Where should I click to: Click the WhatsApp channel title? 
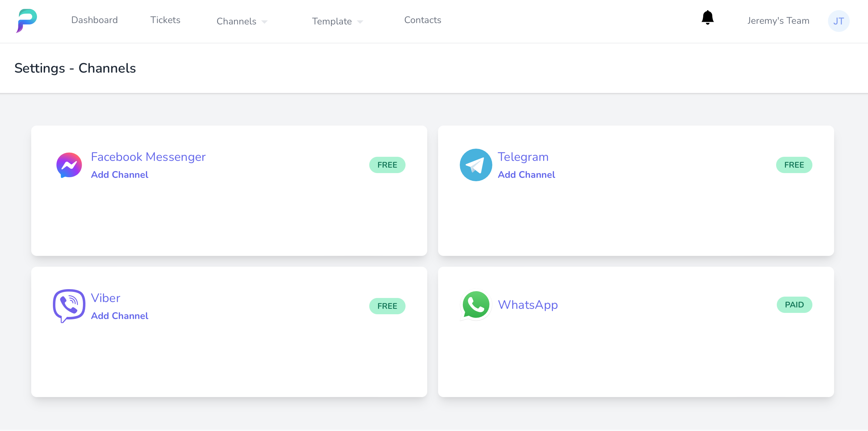point(528,305)
